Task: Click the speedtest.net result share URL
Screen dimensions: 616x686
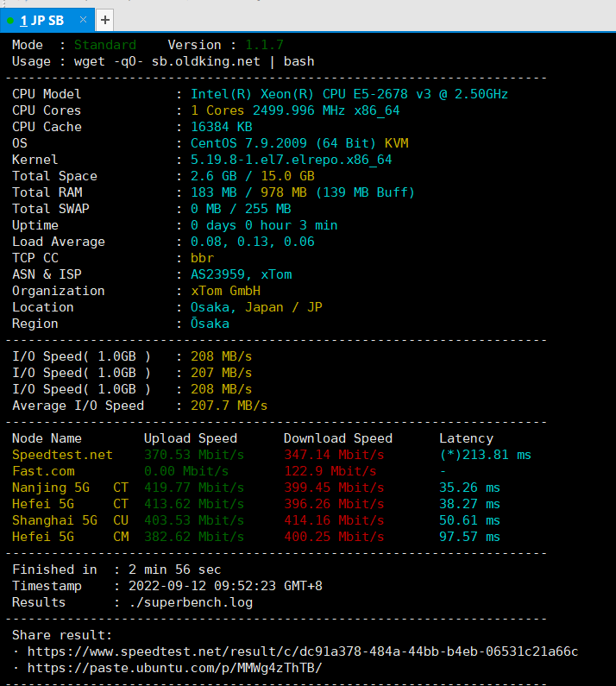Action: tap(303, 651)
